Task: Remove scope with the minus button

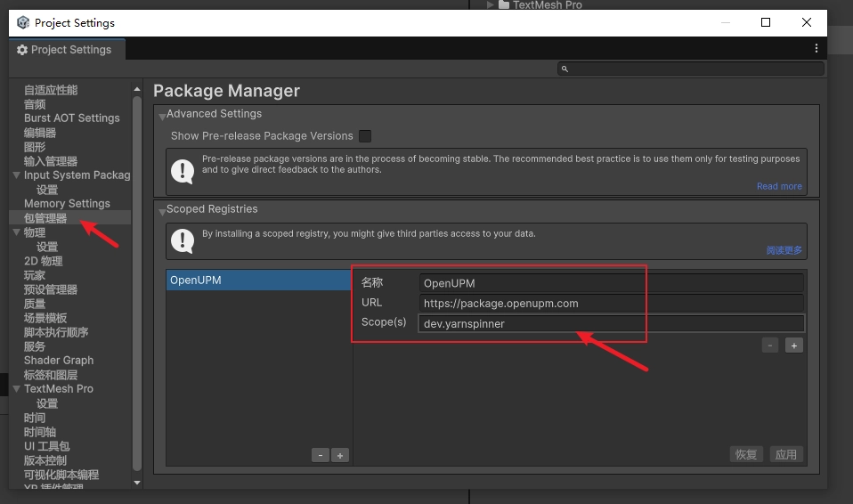Action: coord(770,345)
